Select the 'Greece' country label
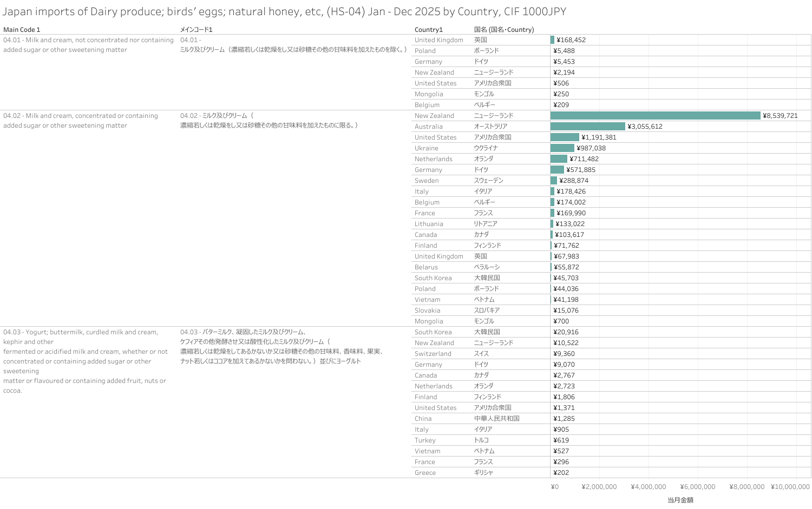 click(425, 473)
